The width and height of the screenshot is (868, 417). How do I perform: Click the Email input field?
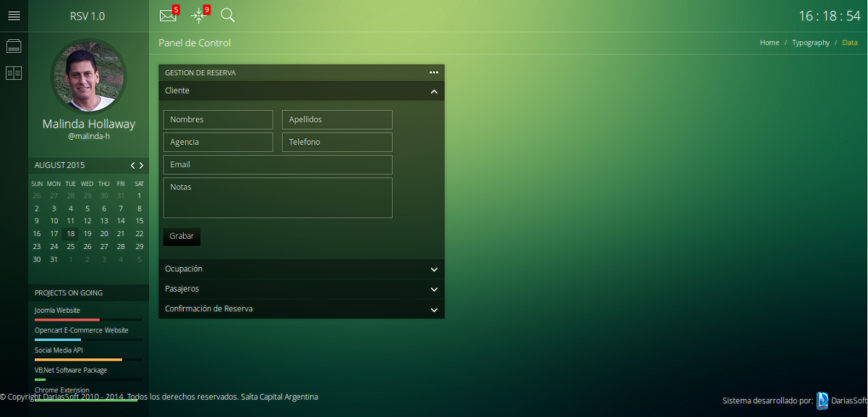(278, 164)
